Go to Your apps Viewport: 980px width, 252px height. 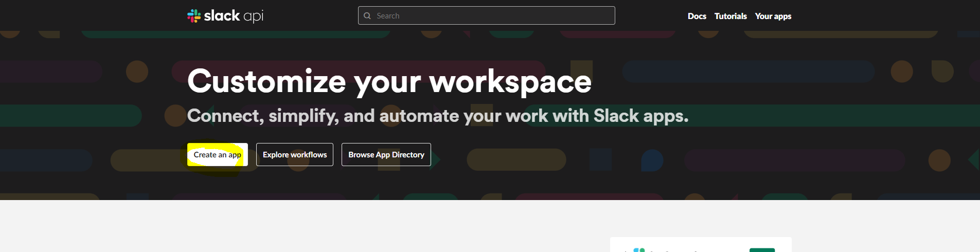click(773, 16)
